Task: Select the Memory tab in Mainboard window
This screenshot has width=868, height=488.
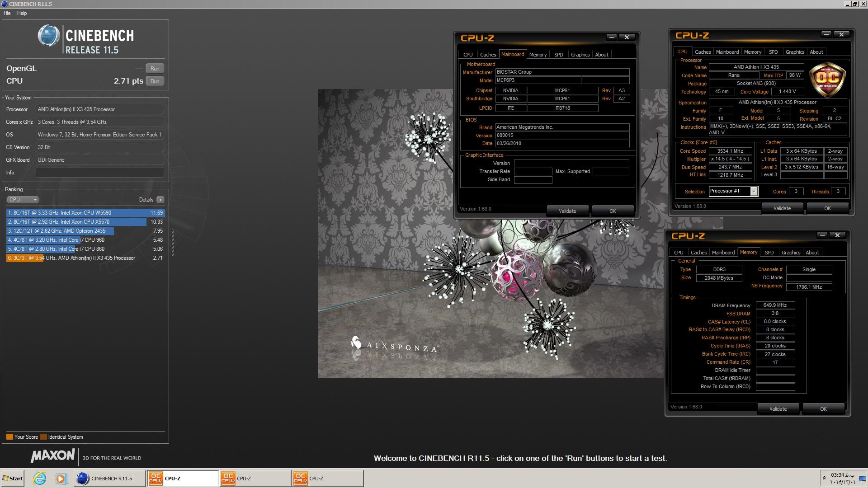Action: (538, 55)
